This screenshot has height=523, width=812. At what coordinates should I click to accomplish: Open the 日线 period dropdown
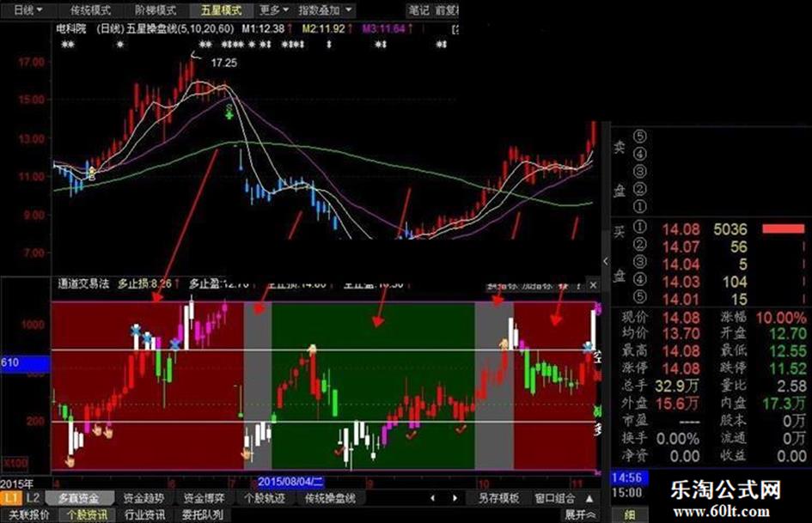(x=27, y=9)
